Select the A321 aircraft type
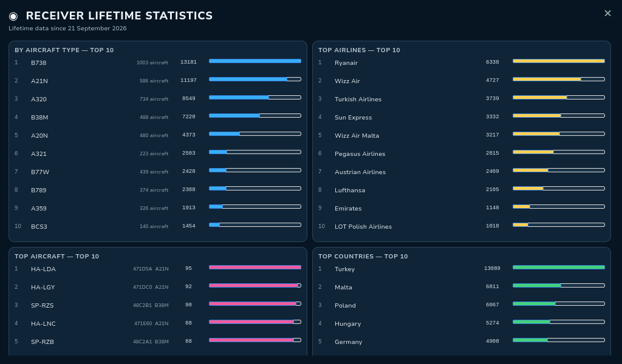Screen dimensions: 622x364 click(39, 153)
